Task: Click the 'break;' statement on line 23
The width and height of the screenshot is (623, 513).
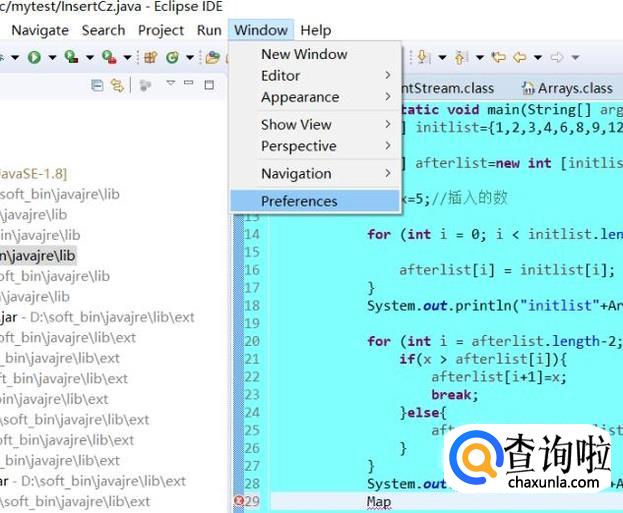Action: coord(455,395)
